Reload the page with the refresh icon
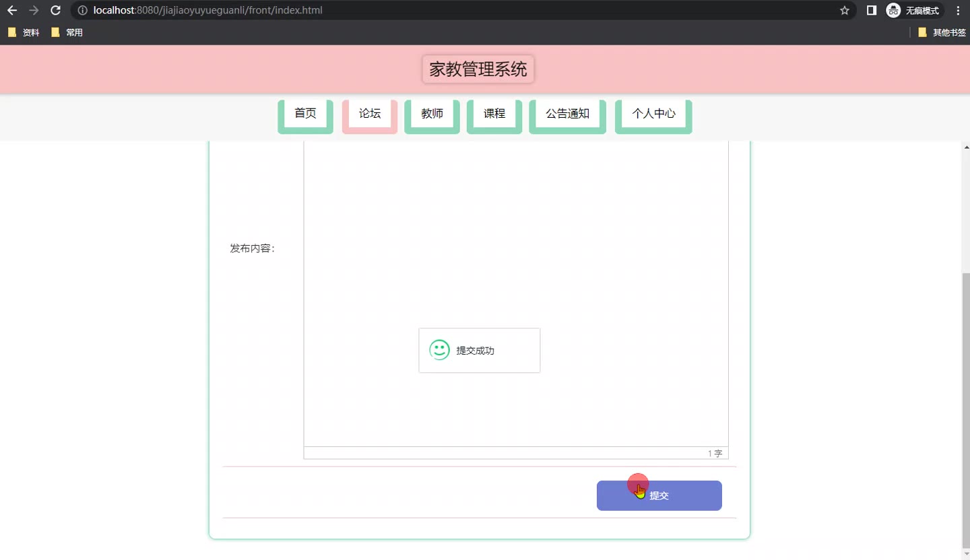970x560 pixels. tap(56, 10)
